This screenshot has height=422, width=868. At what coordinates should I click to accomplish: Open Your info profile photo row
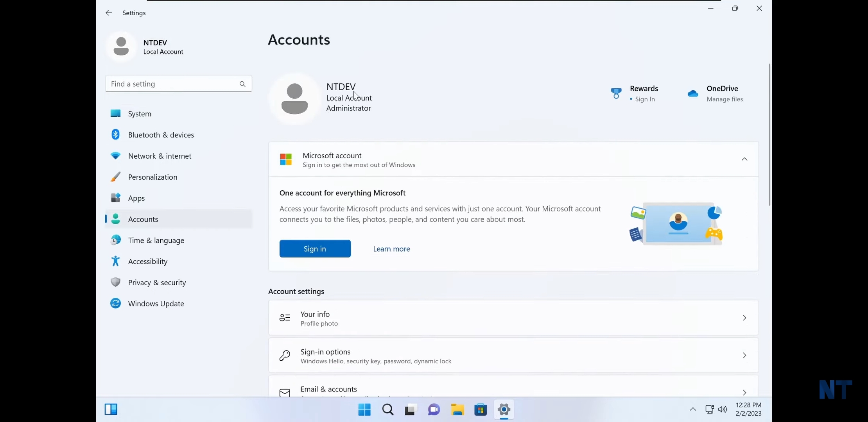click(513, 318)
